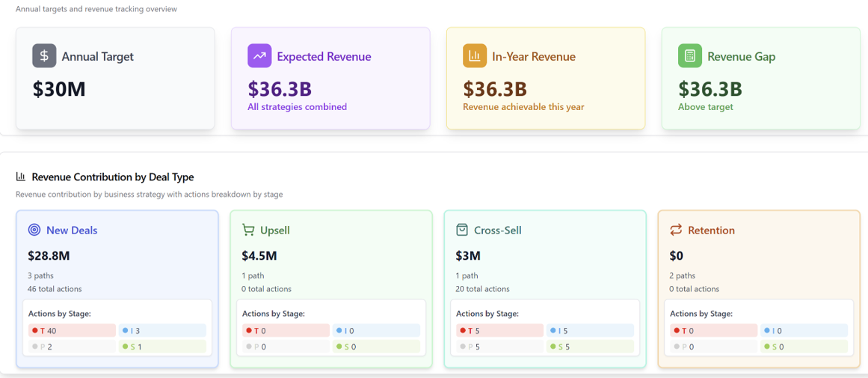Image resolution: width=868 pixels, height=378 pixels.
Task: Click the chart icon beside Revenue Contribution heading
Action: coord(21,177)
